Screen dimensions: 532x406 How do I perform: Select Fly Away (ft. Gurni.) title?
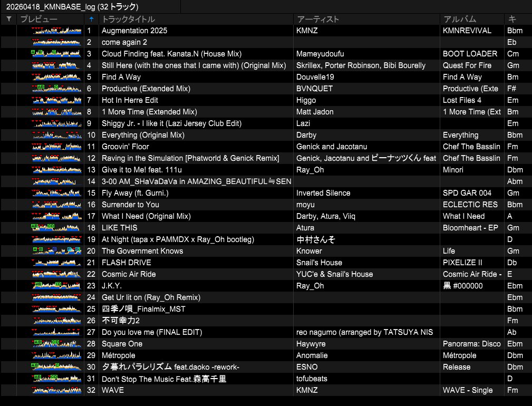click(135, 193)
